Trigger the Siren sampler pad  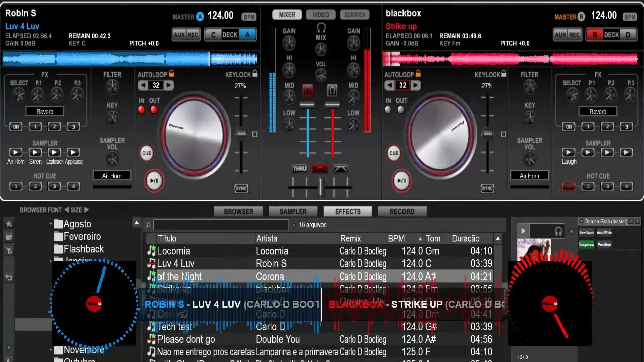coord(35,152)
